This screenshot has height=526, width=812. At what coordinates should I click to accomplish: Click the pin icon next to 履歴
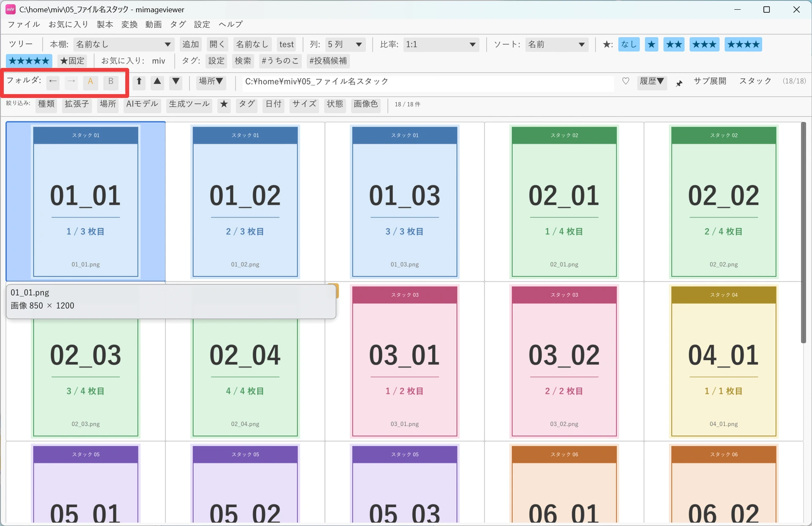click(x=679, y=83)
